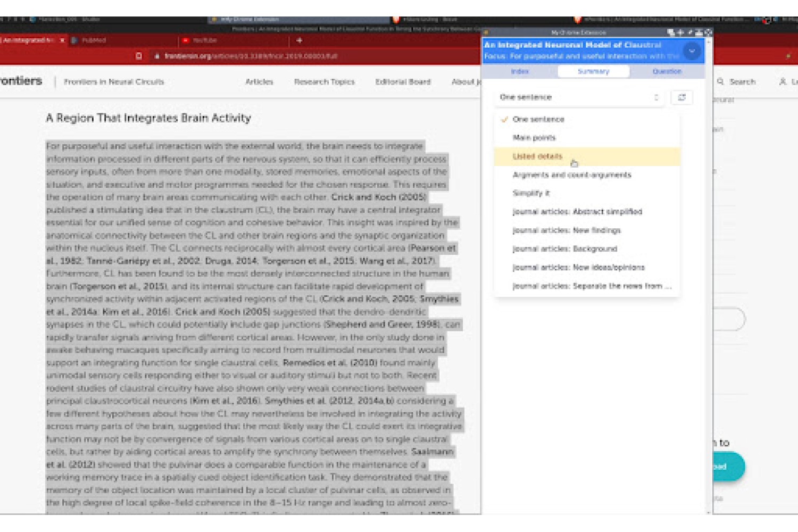Close the An Integrated browser tab
This screenshot has height=532, width=798.
pyautogui.click(x=62, y=40)
